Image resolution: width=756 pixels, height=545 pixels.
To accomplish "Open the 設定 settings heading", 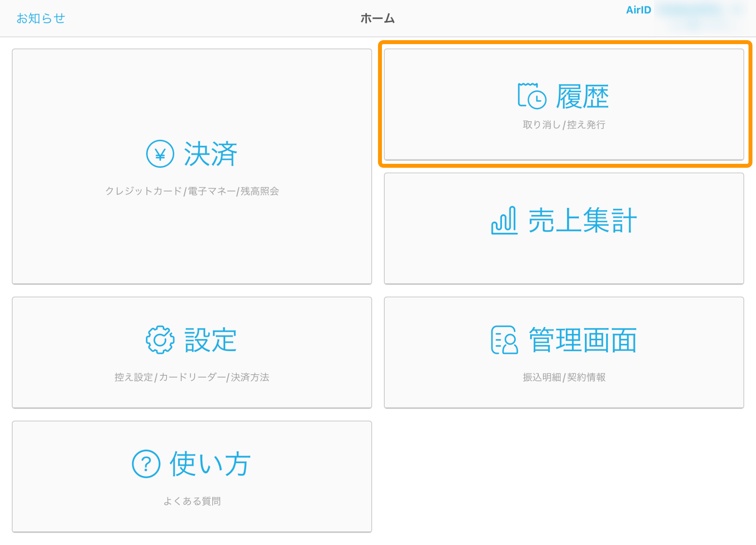I will [211, 340].
